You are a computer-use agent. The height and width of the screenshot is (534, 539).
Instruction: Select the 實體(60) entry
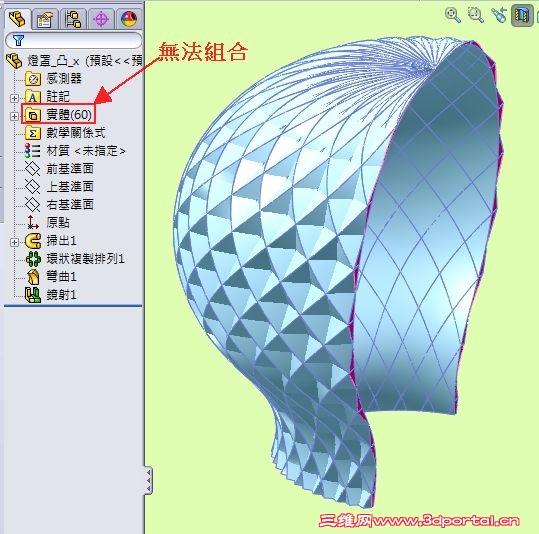click(69, 115)
